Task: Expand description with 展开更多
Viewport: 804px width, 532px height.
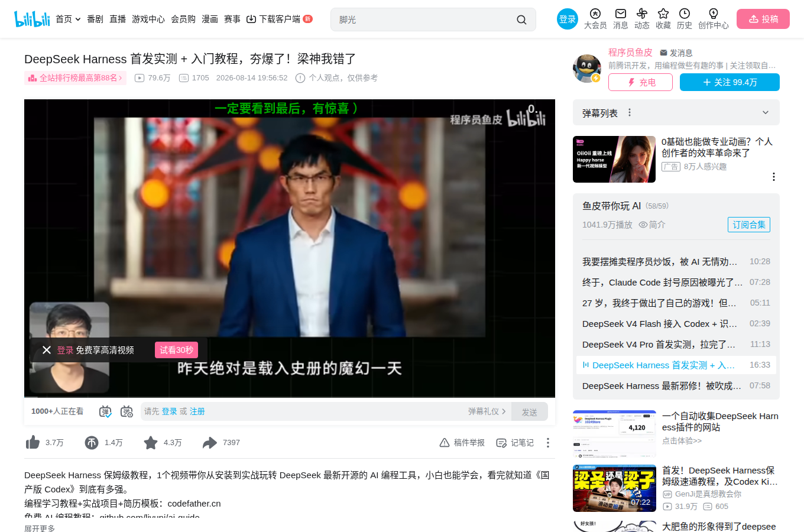Action: 40,528
